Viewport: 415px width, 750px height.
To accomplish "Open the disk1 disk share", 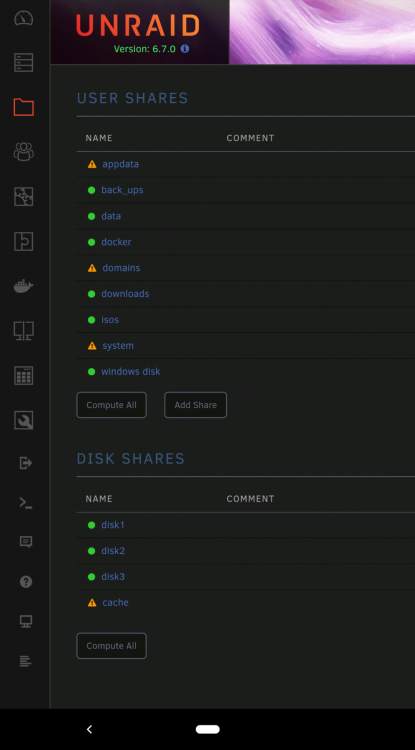I will tap(113, 525).
